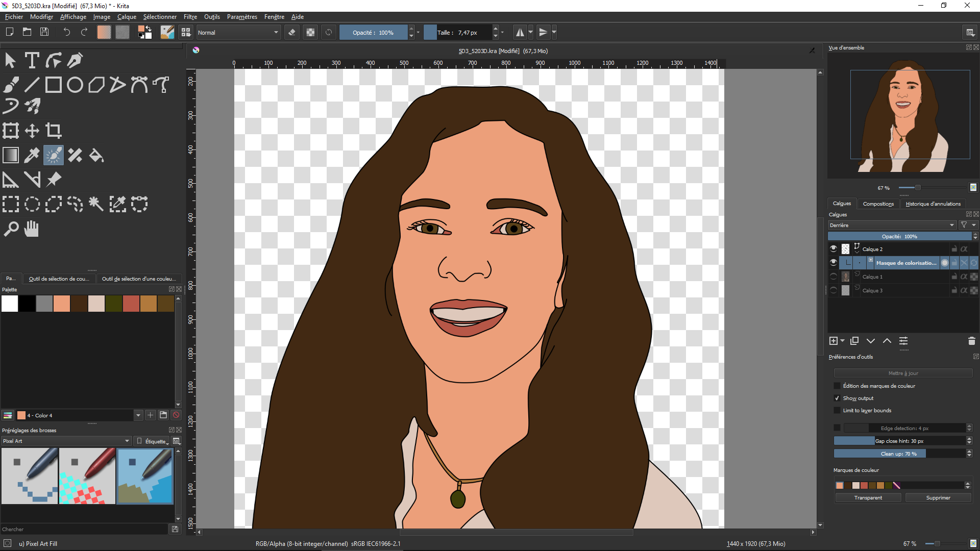This screenshot has width=980, height=551.
Task: Open the Normal blending mode dropdown
Action: pos(238,32)
